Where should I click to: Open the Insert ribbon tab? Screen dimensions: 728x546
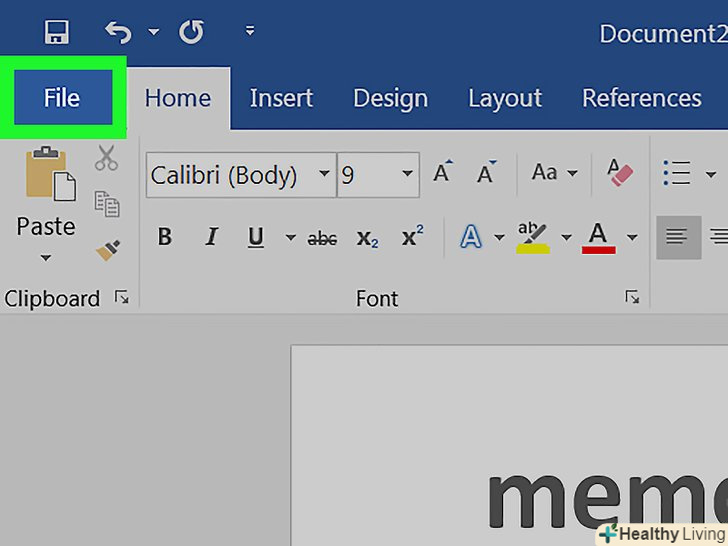(281, 98)
